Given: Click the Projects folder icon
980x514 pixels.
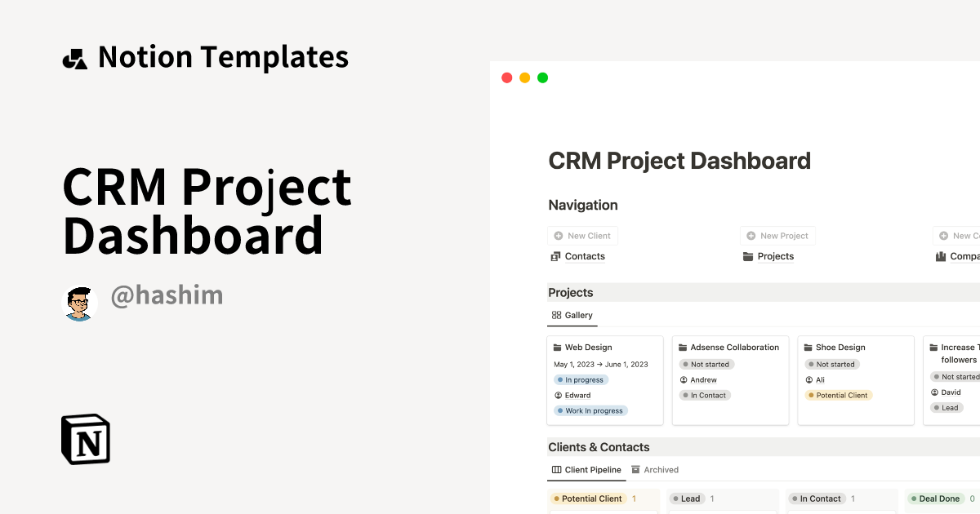Looking at the screenshot, I should [747, 256].
